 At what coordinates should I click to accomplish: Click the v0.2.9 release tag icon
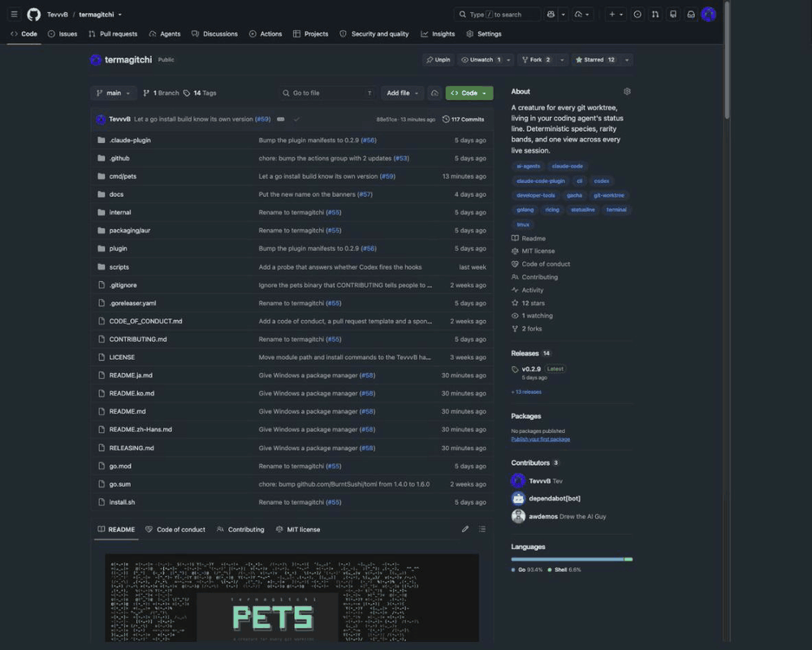(x=515, y=370)
